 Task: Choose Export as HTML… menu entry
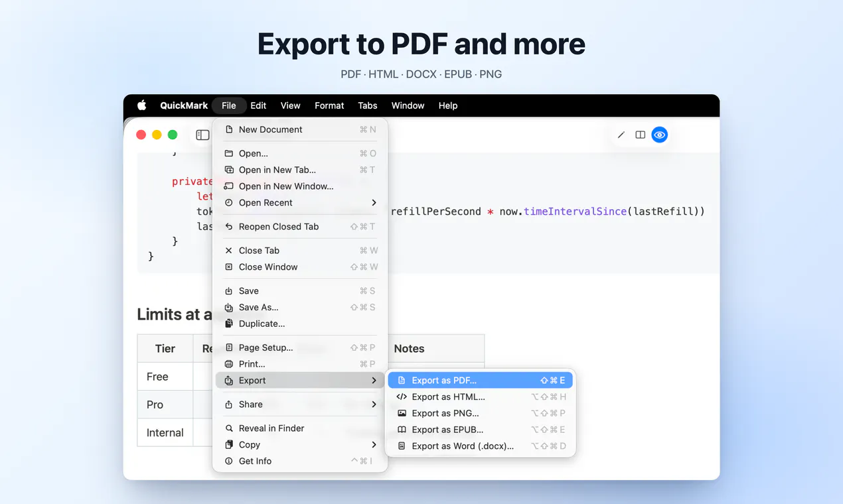[479, 397]
